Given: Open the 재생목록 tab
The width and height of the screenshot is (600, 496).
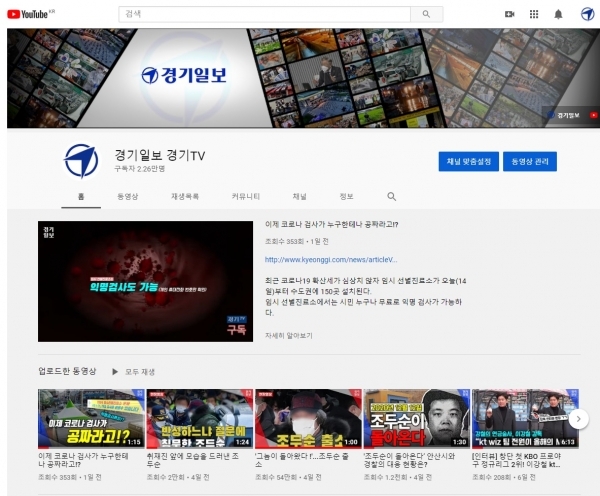Looking at the screenshot, I should (184, 196).
